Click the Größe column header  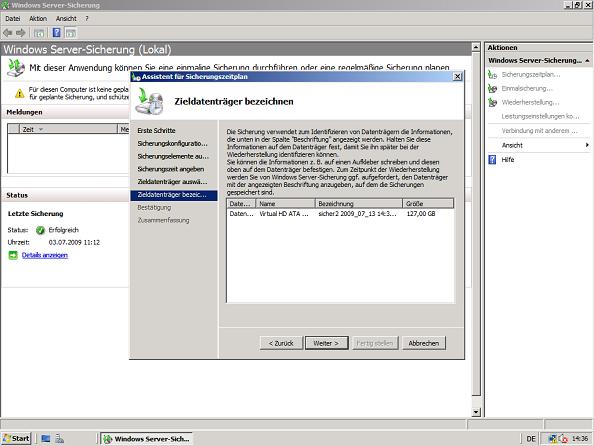point(428,203)
